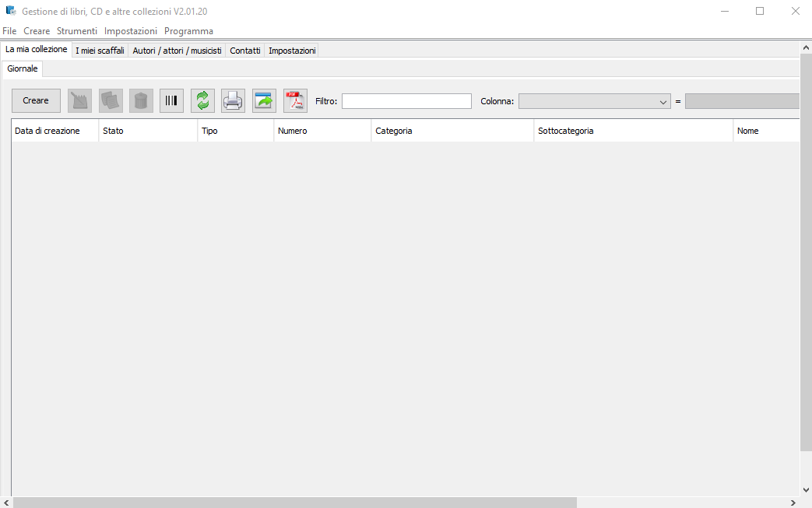Click the grey value field after equals sign
The height and width of the screenshot is (508, 812).
click(x=742, y=101)
